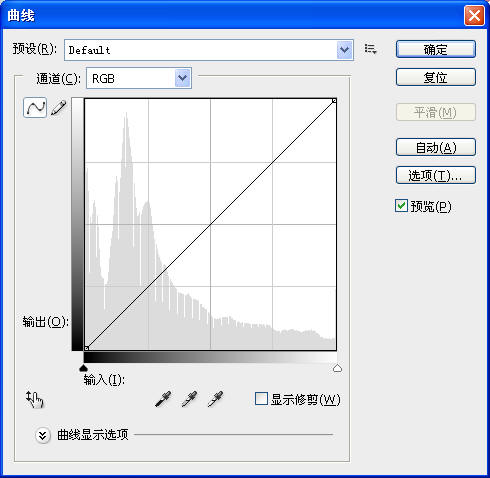490x478 pixels.
Task: Open 选项(T)... options dialog
Action: (x=436, y=175)
